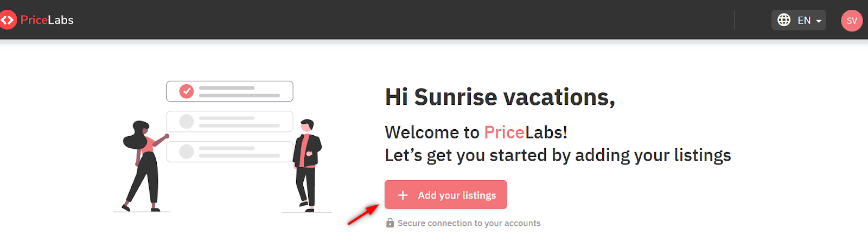Click the Welcome to PriceLabs text

point(476,132)
